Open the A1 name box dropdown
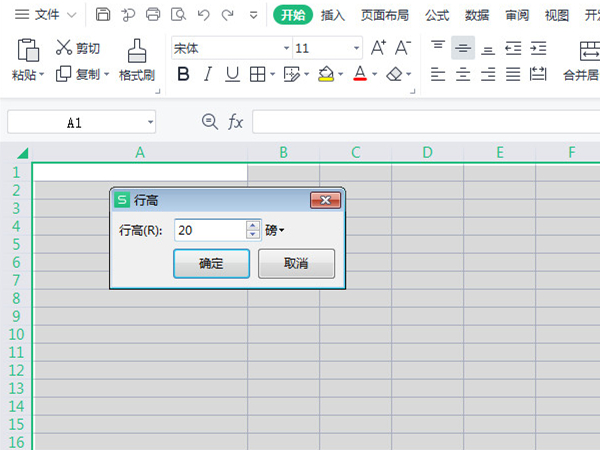Viewport: 600px width, 450px height. 150,122
